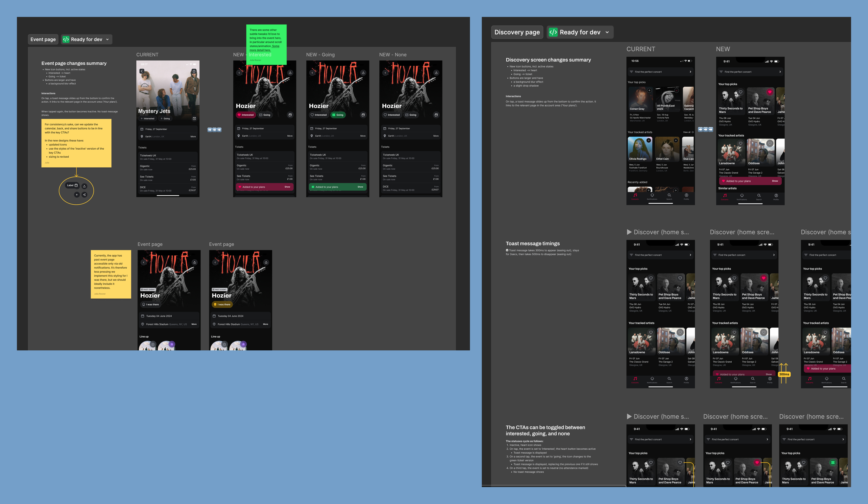The image size is (868, 504).
Task: Click play triangle beside CTA toggle frame title
Action: click(x=629, y=416)
